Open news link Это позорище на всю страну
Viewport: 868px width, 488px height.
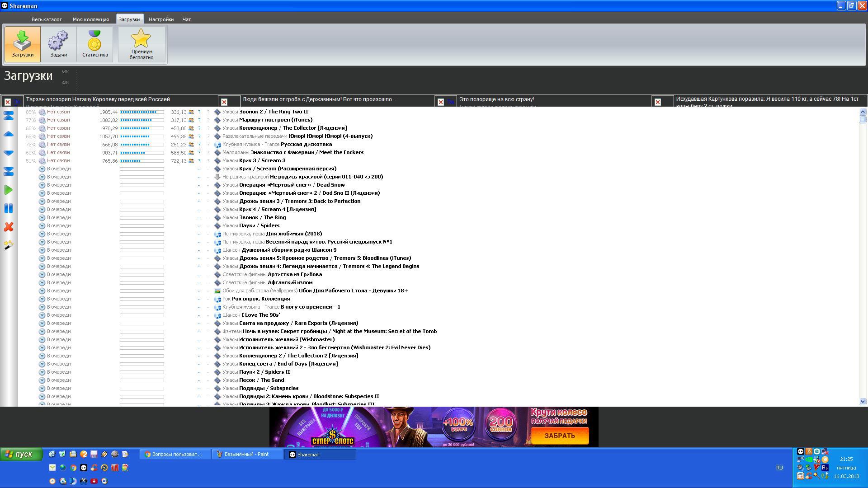[496, 99]
